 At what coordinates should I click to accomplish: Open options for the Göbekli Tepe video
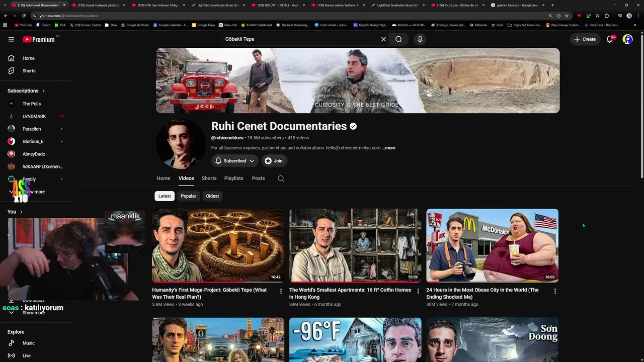point(281,291)
